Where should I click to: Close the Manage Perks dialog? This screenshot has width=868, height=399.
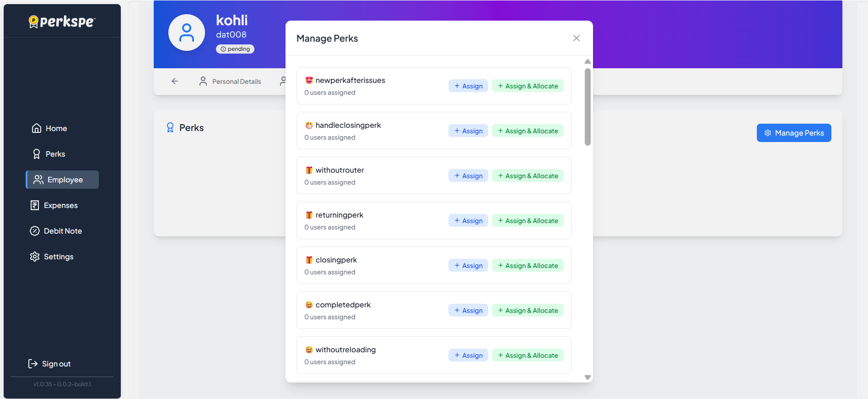click(x=577, y=38)
